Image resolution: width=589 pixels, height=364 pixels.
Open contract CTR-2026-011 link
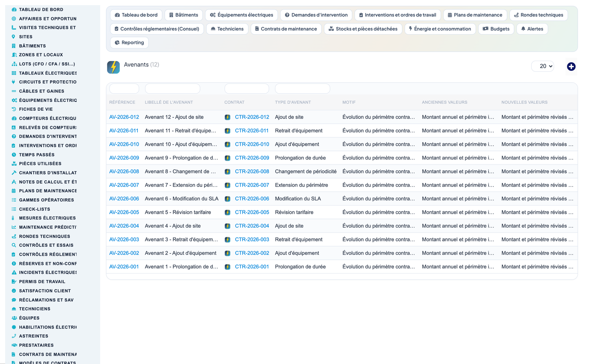pos(252,131)
